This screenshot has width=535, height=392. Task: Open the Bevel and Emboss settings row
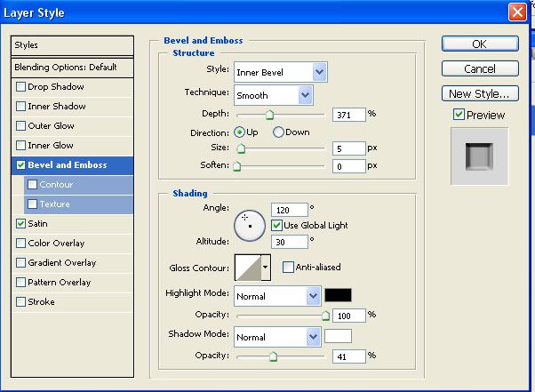[72, 165]
